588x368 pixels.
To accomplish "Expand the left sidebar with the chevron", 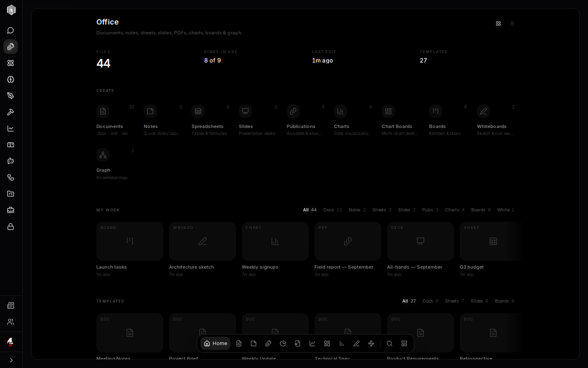I will (x=11, y=360).
